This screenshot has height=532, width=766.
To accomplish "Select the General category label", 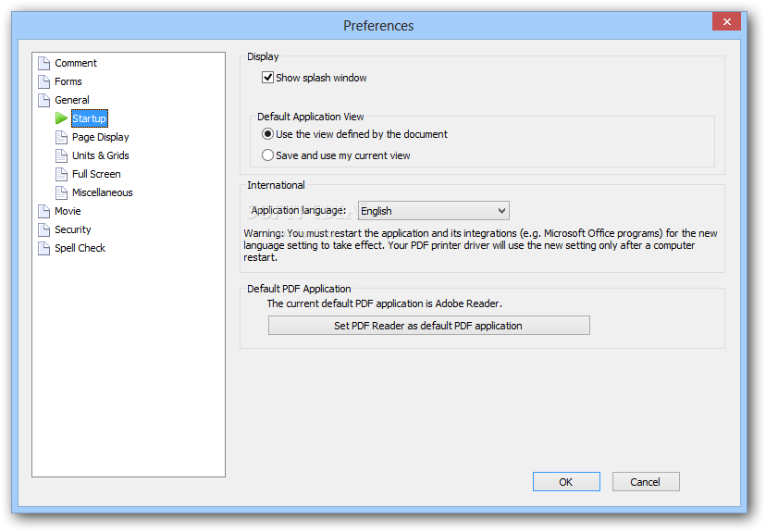I will 72,100.
